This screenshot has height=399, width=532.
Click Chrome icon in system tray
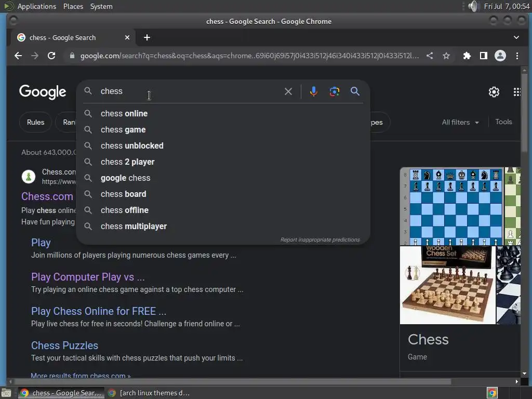pyautogui.click(x=492, y=393)
